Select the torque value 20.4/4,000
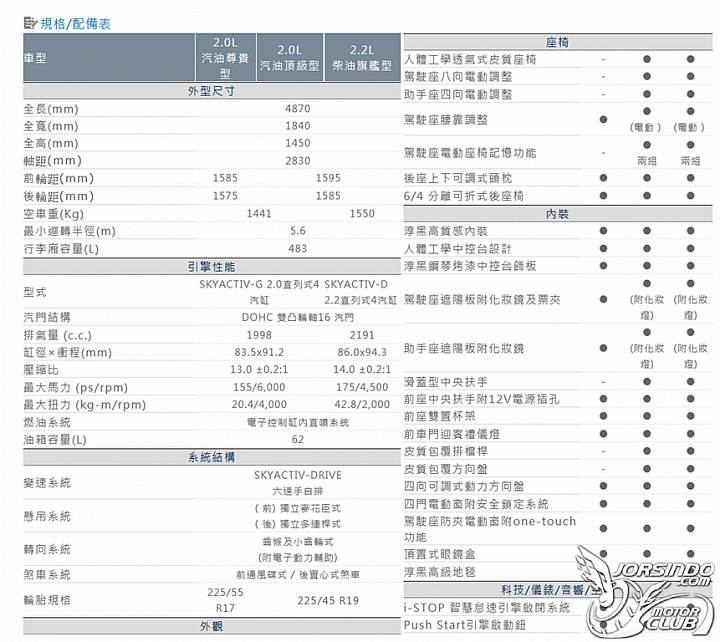The width and height of the screenshot is (720, 642). pyautogui.click(x=259, y=405)
